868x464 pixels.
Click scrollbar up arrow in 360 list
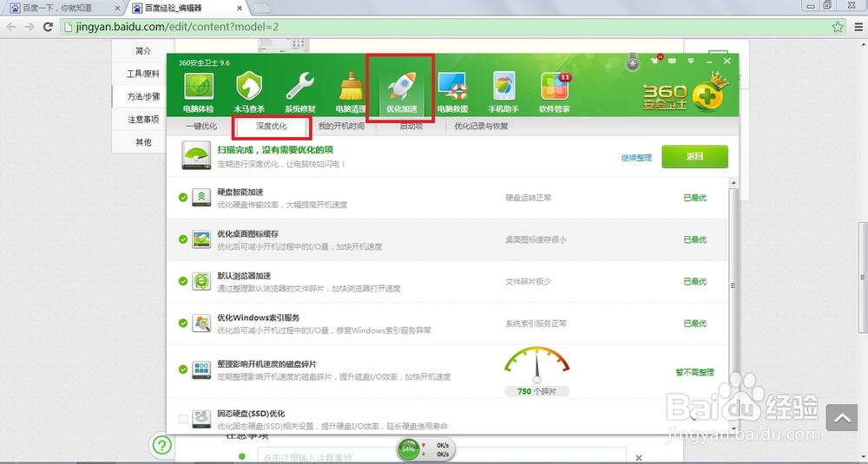(x=733, y=183)
